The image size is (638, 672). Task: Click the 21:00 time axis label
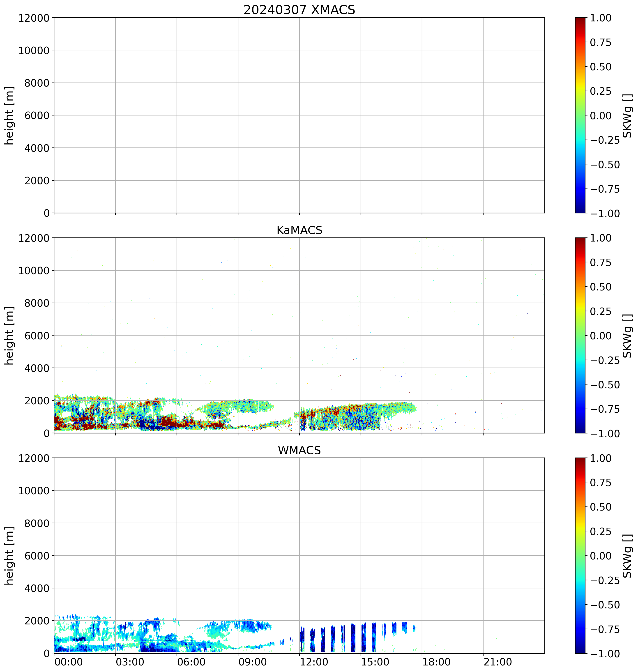click(498, 662)
